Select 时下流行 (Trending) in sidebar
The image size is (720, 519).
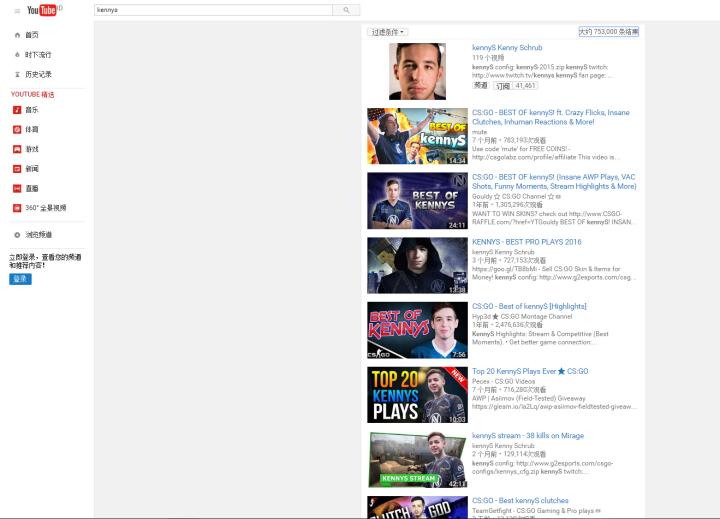[38, 55]
